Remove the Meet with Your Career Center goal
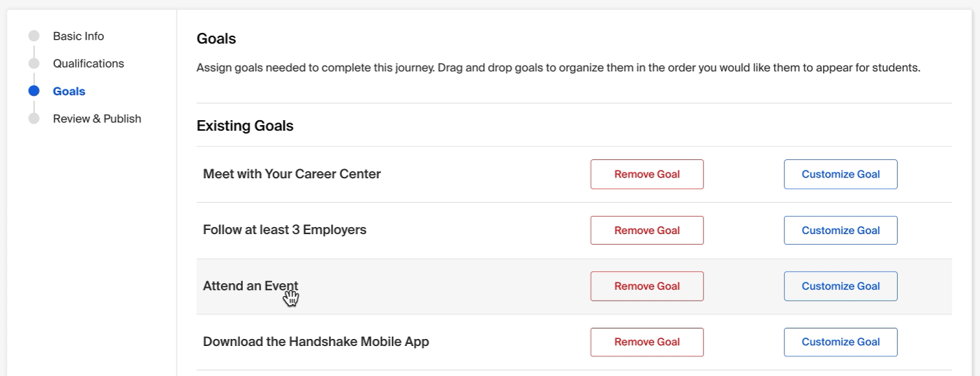Viewport: 980px width, 376px height. coord(647,174)
